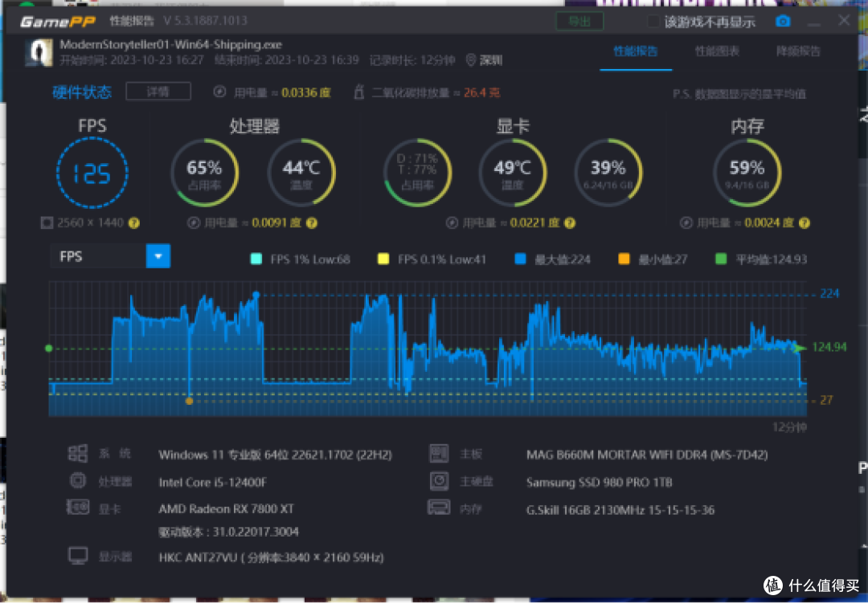
Task: Click the processor 44°C temperature gauge
Action: [x=301, y=173]
